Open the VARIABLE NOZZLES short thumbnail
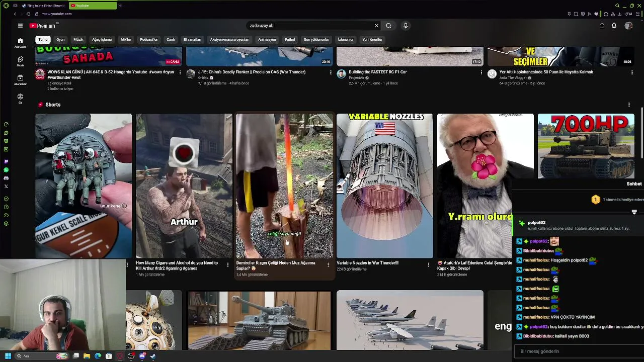Screen dimensions: 644x362 click(x=385, y=186)
